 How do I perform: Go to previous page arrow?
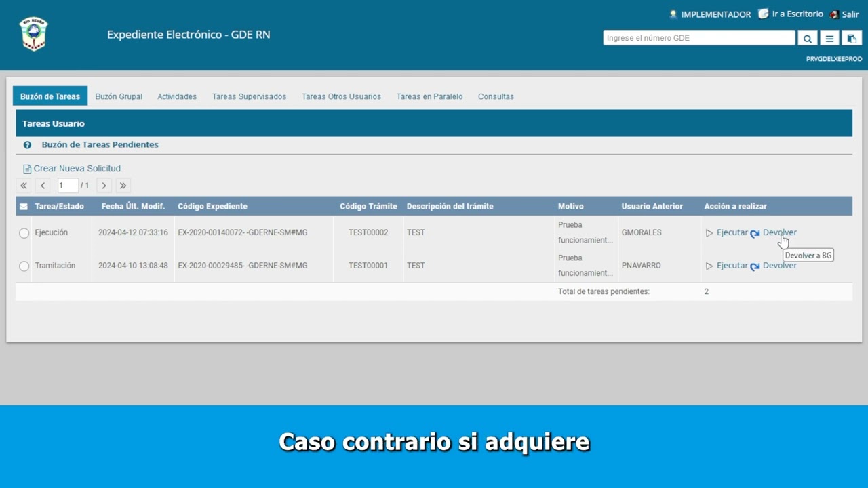pyautogui.click(x=43, y=186)
